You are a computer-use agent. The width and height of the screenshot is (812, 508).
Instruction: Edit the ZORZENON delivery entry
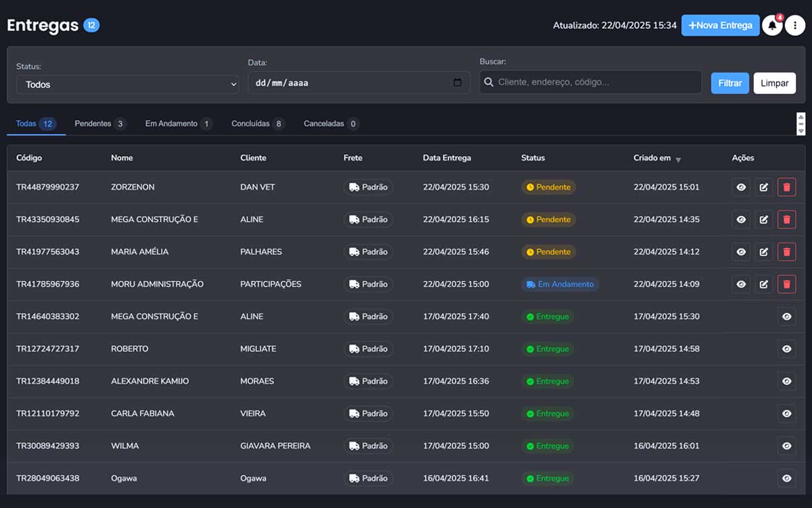764,187
